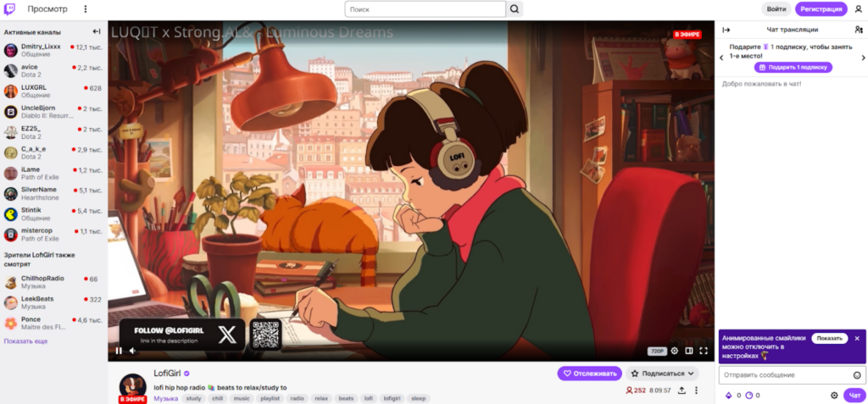Select the chill tag
The width and height of the screenshot is (868, 404).
click(218, 398)
